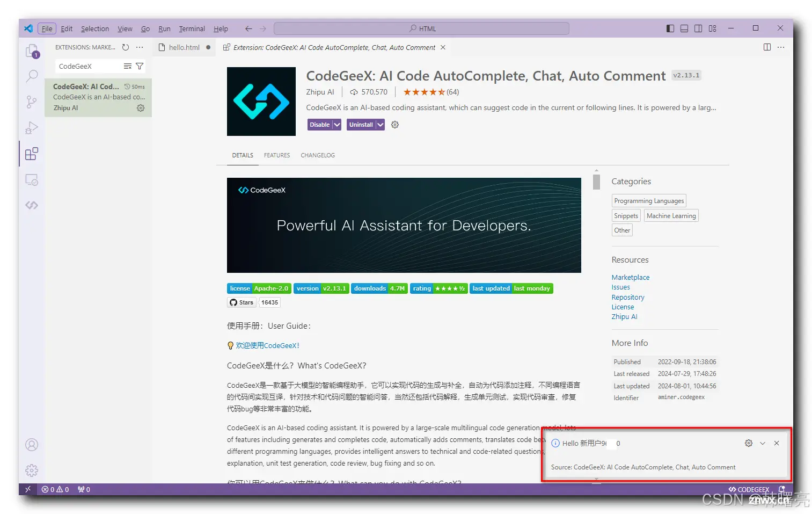Toggle panel layout icon

[684, 28]
